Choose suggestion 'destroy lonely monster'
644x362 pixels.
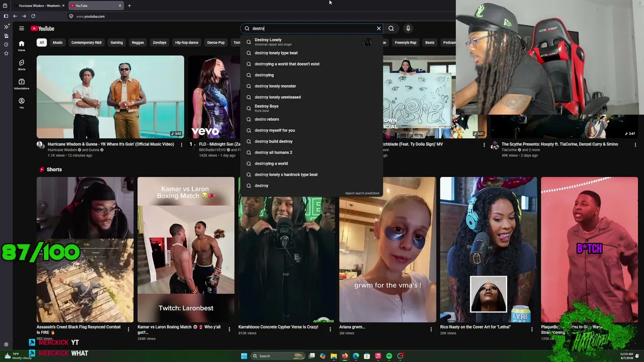coord(311,86)
